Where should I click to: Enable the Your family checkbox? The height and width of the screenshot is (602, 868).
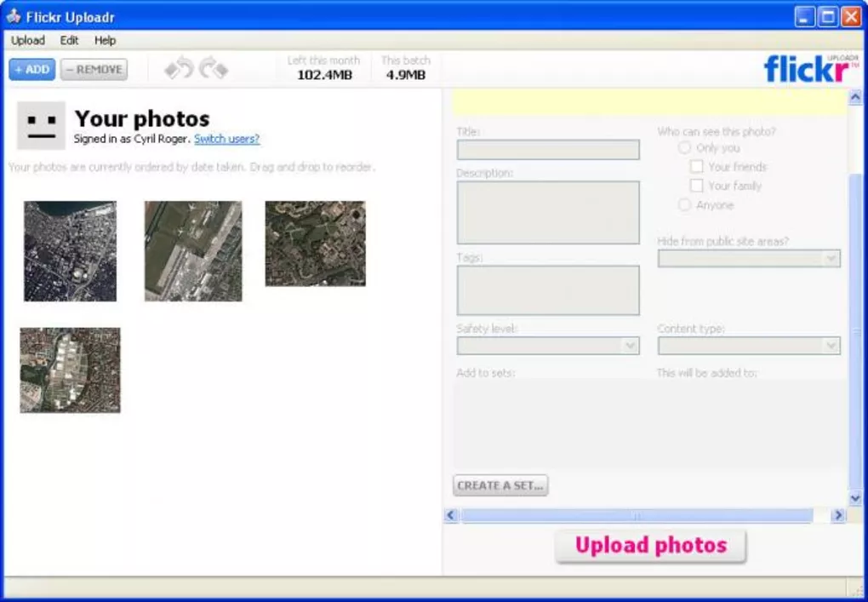click(697, 185)
